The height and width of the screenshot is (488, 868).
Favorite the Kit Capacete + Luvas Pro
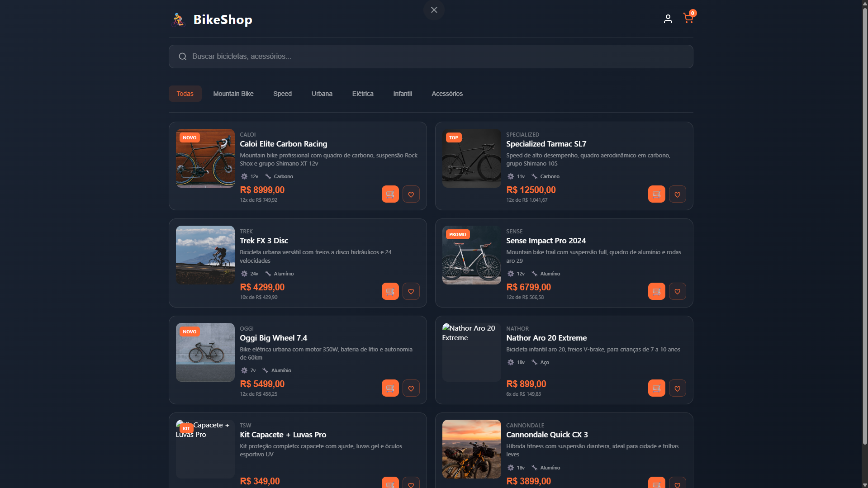(411, 483)
